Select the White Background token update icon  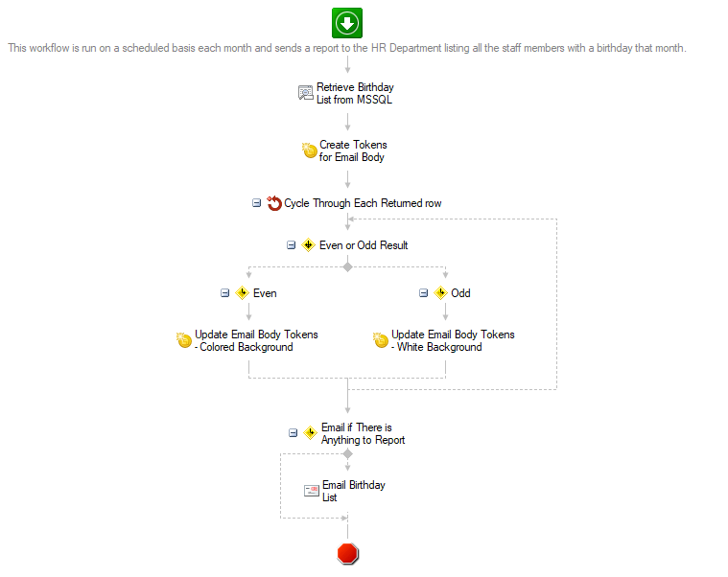(381, 340)
